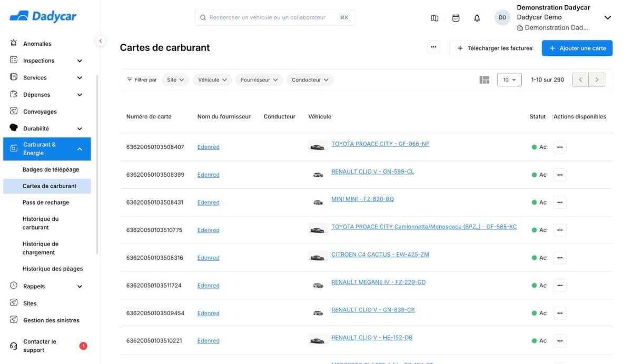Open Historique du carburant
The image size is (632, 364).
(x=41, y=223)
